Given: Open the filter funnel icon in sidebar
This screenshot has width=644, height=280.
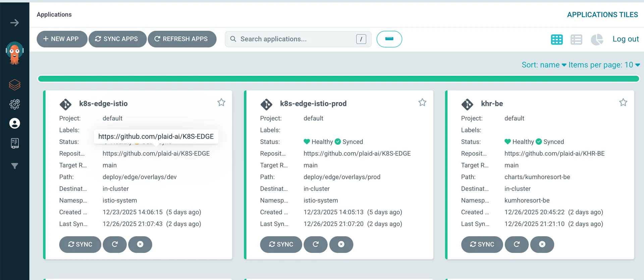Looking at the screenshot, I should tap(14, 166).
